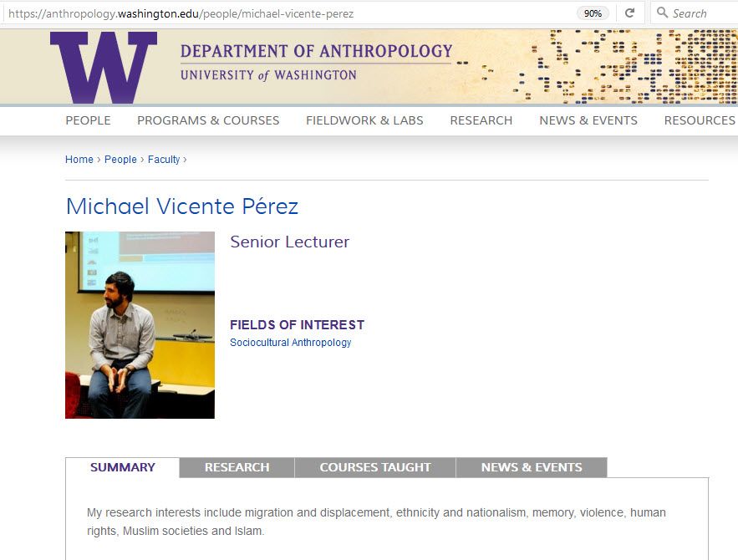Click inside the browser address bar
This screenshot has height=560, width=738.
coord(251,13)
